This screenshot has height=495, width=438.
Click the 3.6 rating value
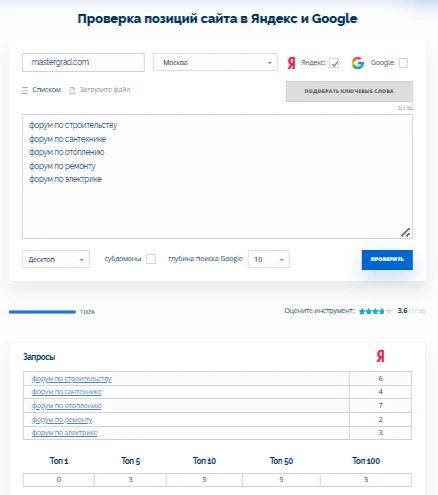(x=402, y=311)
